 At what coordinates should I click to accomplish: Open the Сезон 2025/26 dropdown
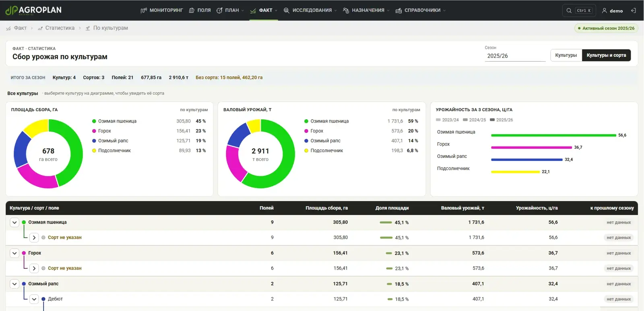pyautogui.click(x=515, y=56)
